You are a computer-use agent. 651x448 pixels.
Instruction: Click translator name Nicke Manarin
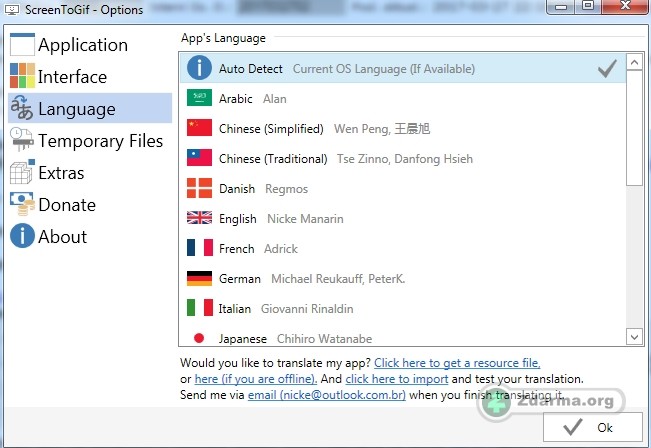(305, 219)
